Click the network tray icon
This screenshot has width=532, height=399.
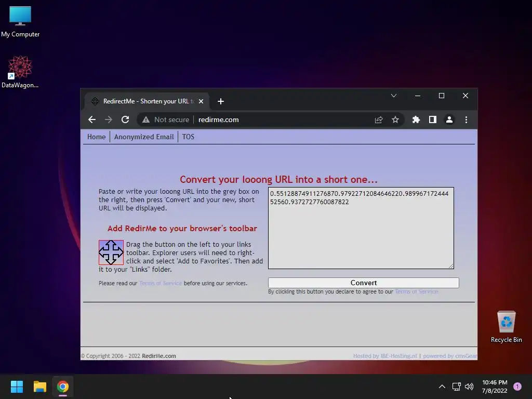[456, 387]
